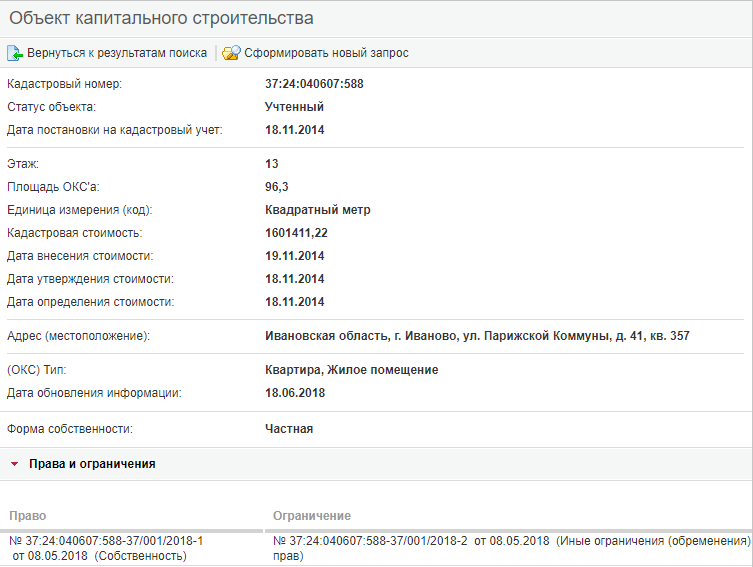
Task: Click 'Квартира, Жилое помещение' type value
Action: 351,370
